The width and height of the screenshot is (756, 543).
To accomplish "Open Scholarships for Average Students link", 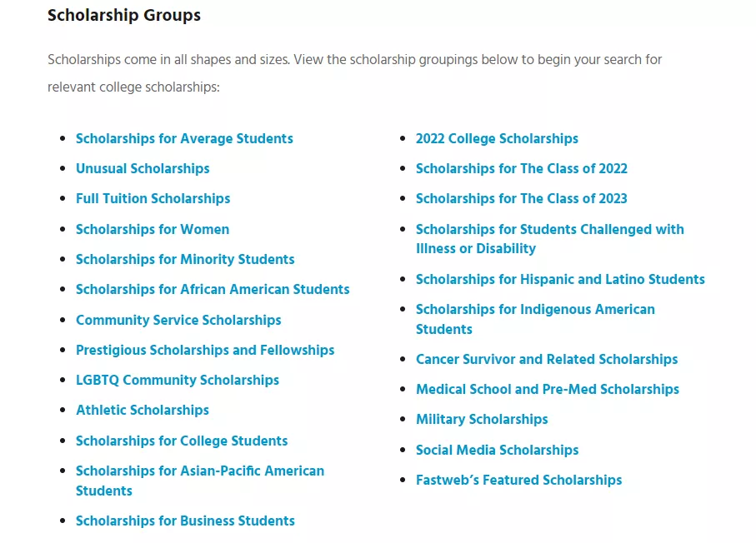I will [x=184, y=139].
